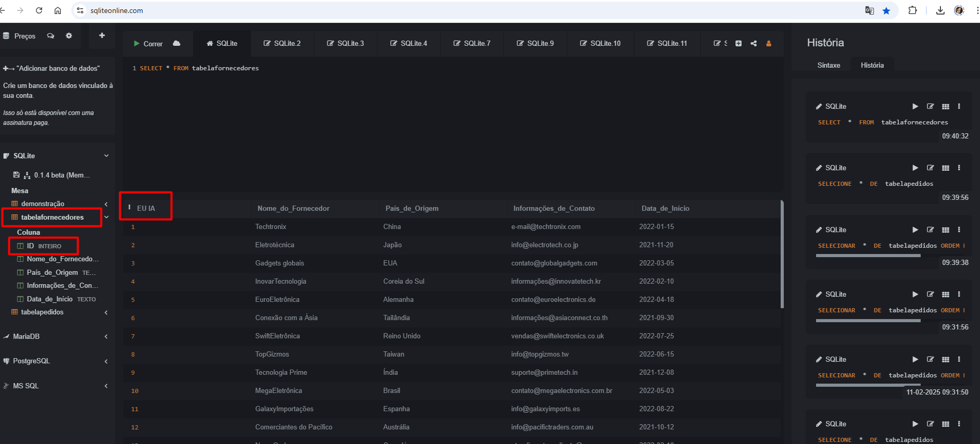Run the 09:39:56 history query play icon
The height and width of the screenshot is (444, 980).
[x=915, y=168]
